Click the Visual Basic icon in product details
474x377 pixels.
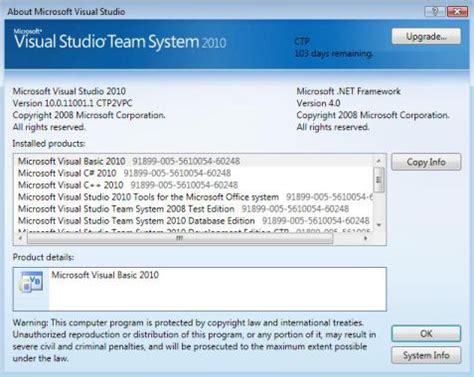31,282
